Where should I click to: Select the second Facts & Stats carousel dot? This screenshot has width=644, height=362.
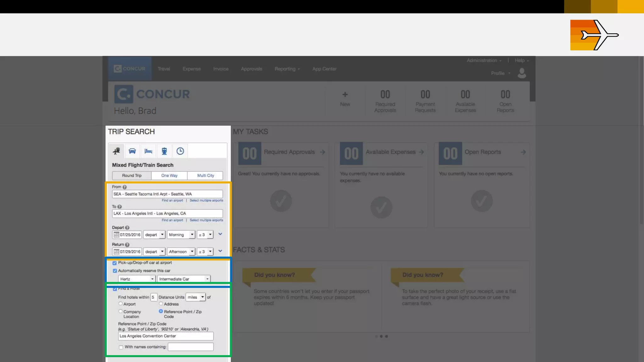(x=381, y=337)
